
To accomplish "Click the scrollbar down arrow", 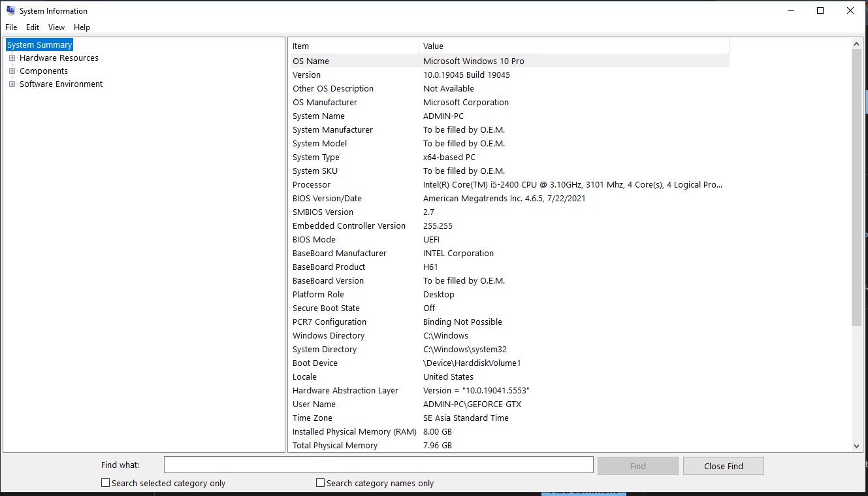I will point(856,446).
